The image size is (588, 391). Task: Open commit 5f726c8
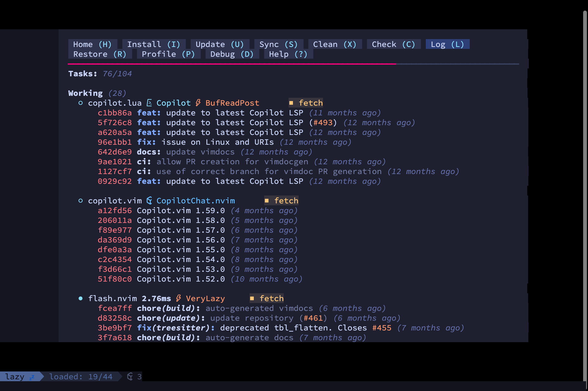(x=115, y=122)
